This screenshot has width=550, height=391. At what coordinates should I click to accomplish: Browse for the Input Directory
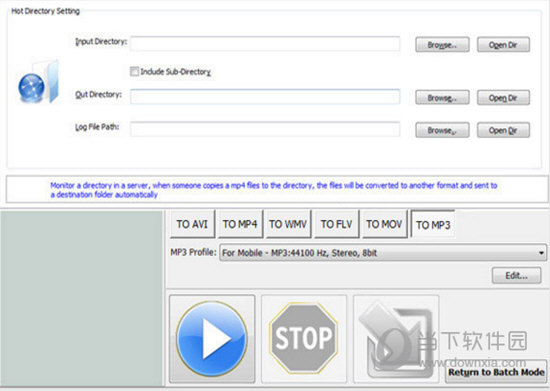point(442,45)
